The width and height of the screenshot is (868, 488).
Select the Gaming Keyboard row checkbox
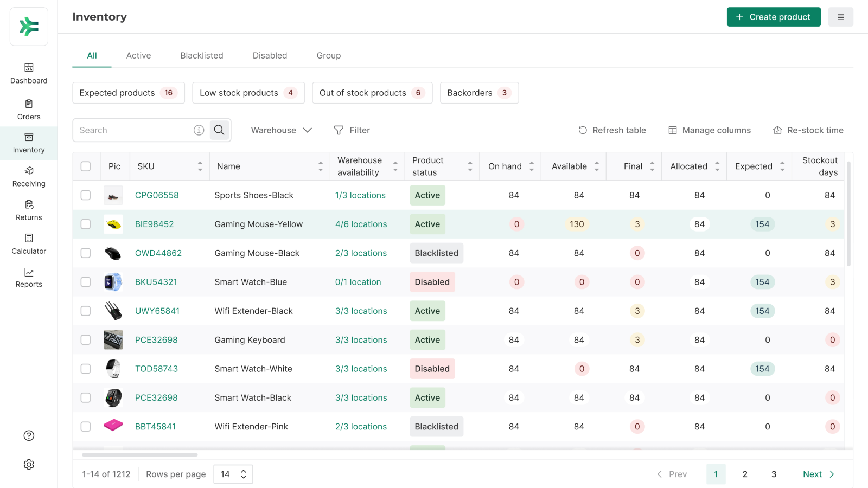click(x=86, y=340)
